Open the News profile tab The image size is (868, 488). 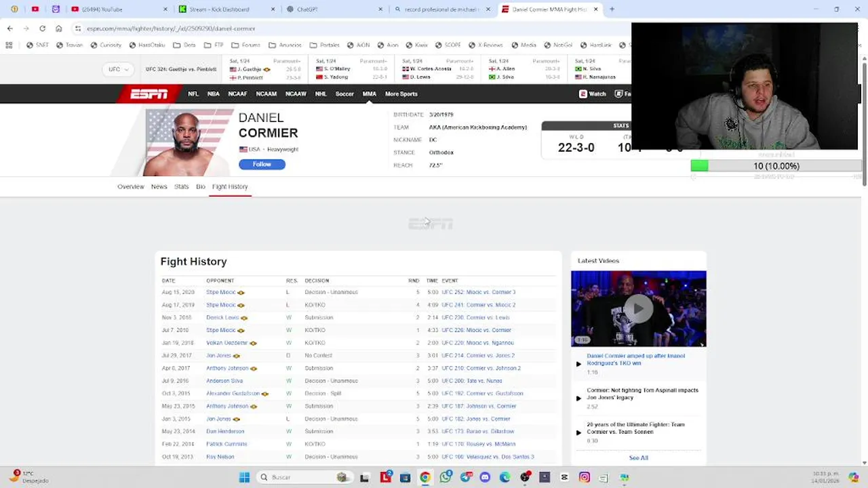(159, 186)
